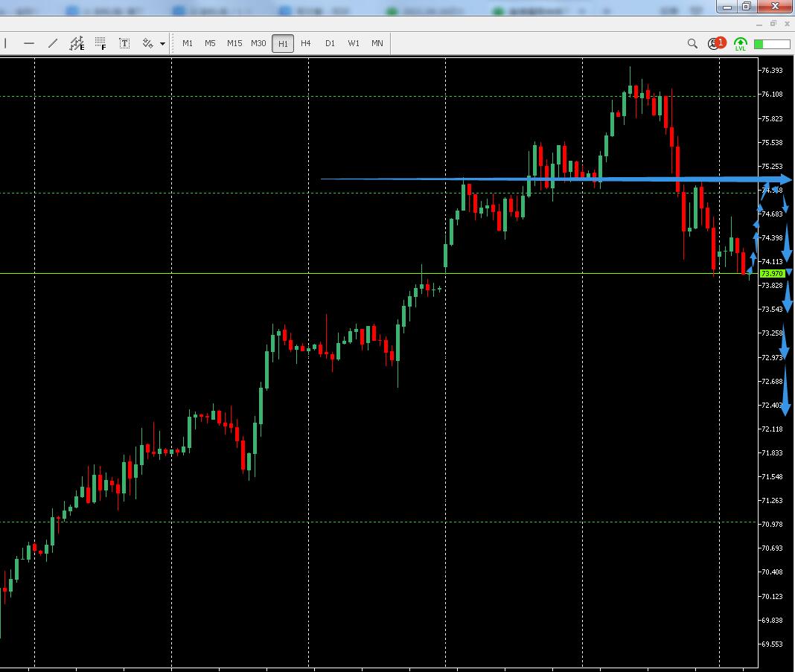Switch chart to M15 timeframe

pos(234,44)
